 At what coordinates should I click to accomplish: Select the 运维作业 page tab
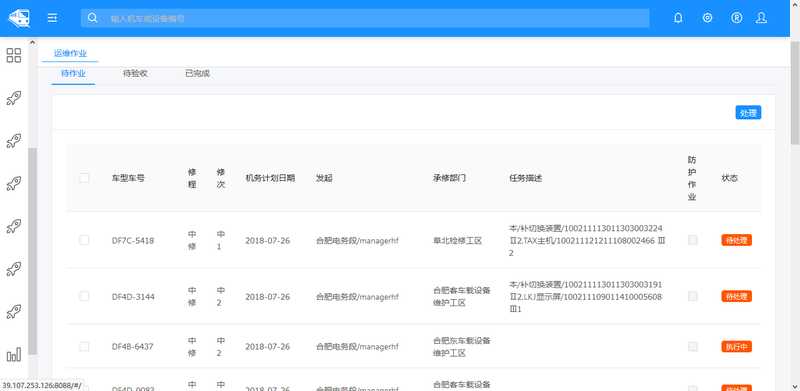coord(70,53)
